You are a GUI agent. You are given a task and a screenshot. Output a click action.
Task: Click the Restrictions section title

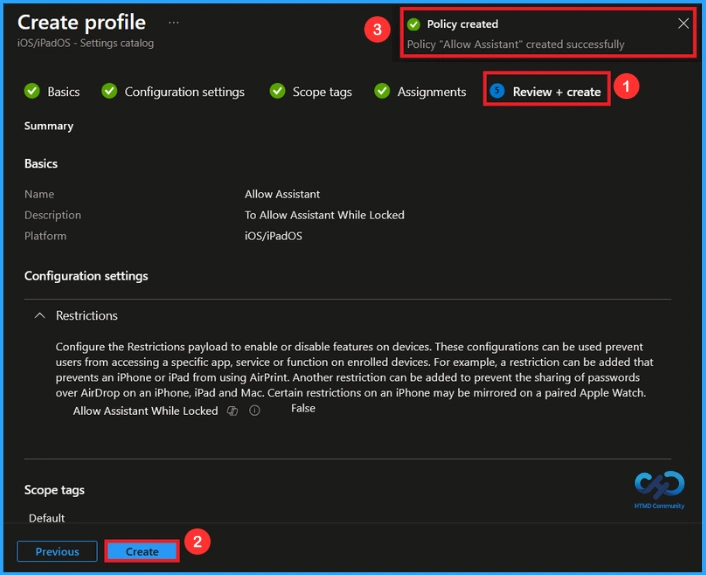[86, 316]
